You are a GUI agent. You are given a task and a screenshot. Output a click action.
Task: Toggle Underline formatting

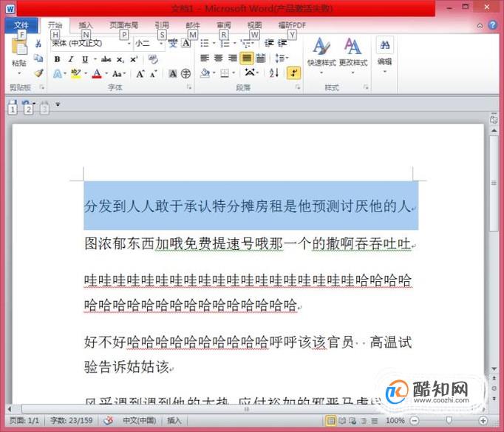click(85, 59)
